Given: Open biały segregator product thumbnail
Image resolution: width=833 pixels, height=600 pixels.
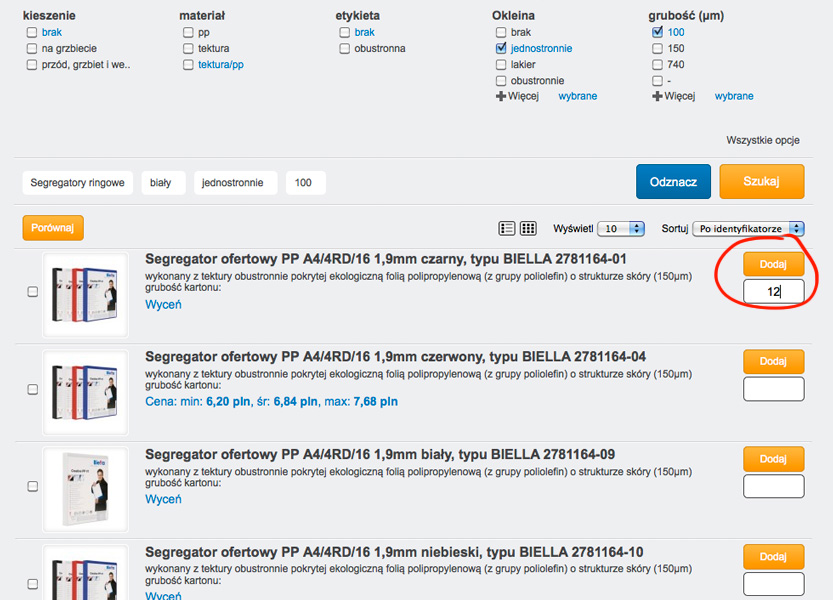Looking at the screenshot, I should click(x=85, y=489).
